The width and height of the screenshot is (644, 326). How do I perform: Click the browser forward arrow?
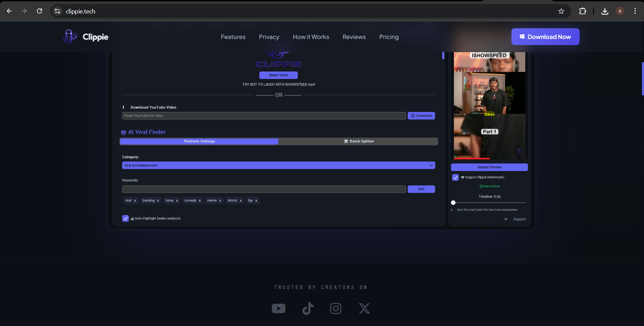[x=24, y=11]
